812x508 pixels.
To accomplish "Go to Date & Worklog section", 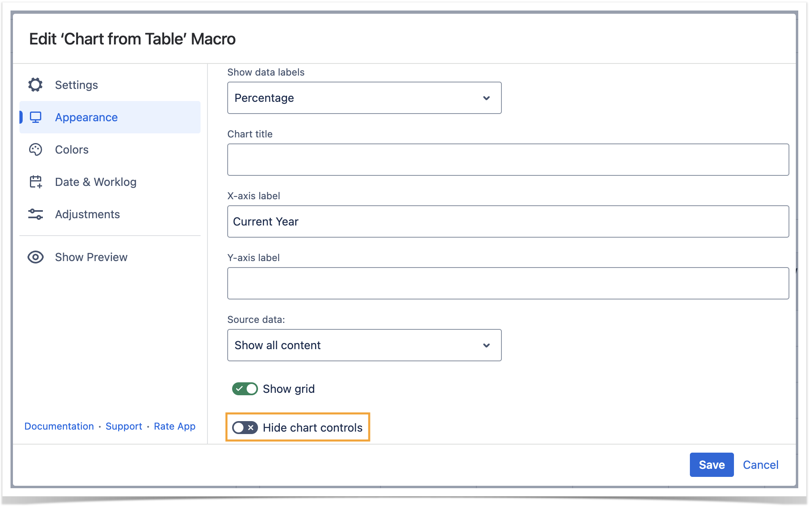I will point(95,182).
